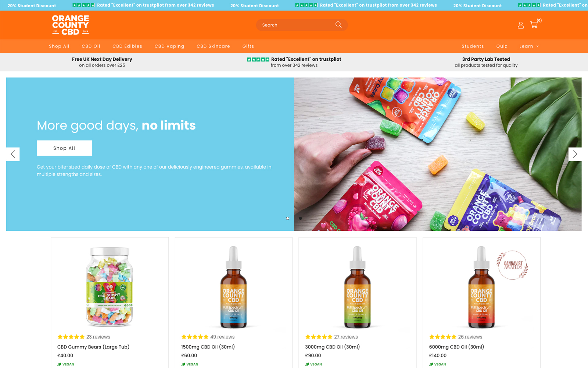Open the shopping cart icon
The width and height of the screenshot is (588, 368).
(x=534, y=25)
